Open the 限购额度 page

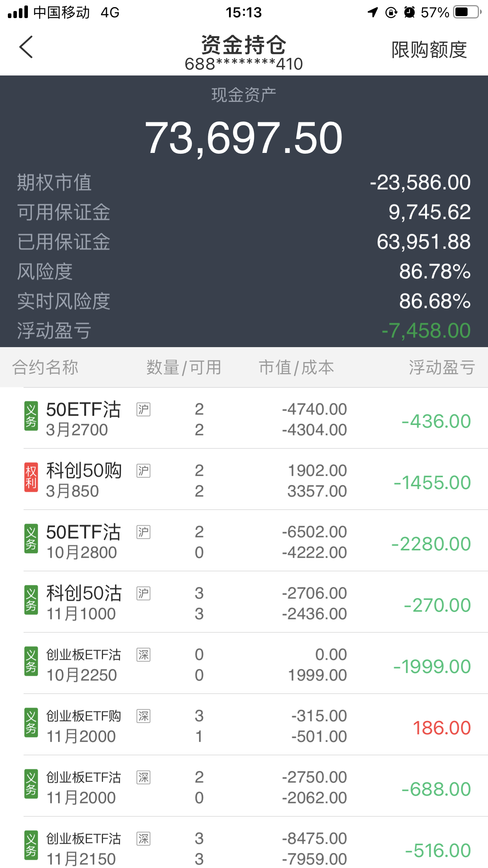pyautogui.click(x=429, y=50)
